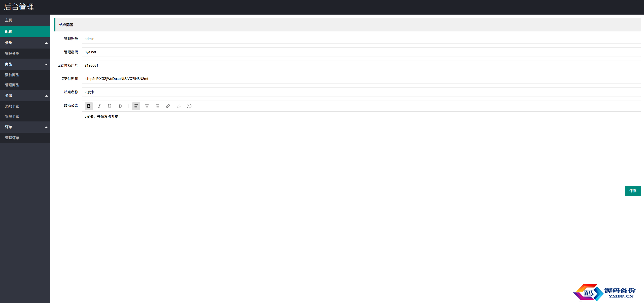The image size is (644, 304).
Task: Center align the announcement text
Action: tap(147, 106)
